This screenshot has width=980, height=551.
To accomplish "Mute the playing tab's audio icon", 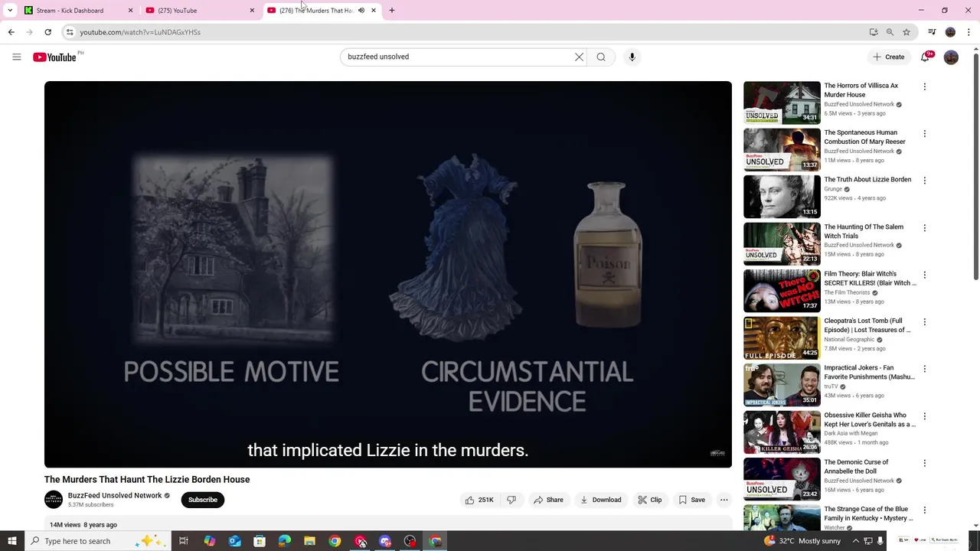I will (361, 11).
